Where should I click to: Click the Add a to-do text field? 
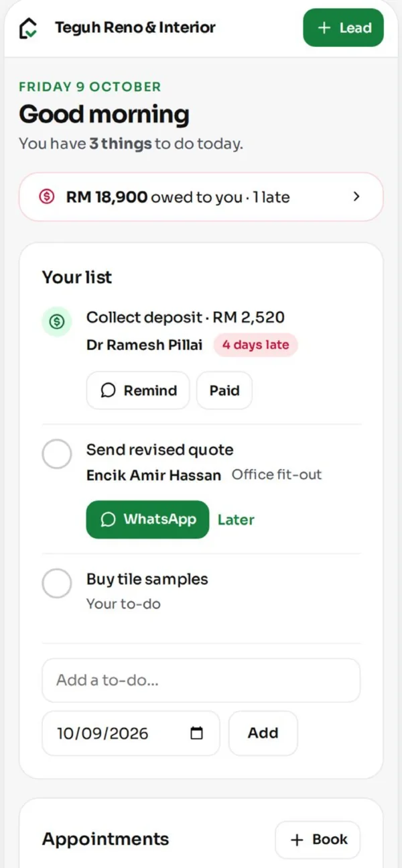point(201,680)
